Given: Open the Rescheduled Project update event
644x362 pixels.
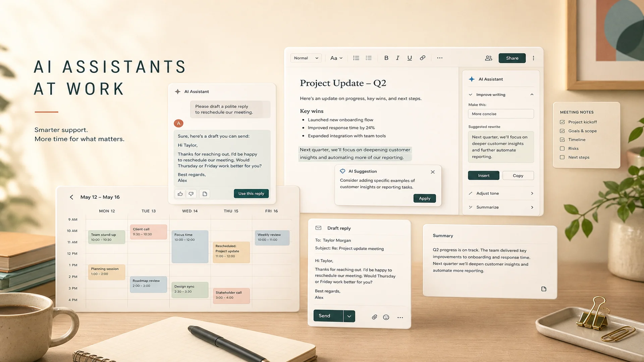Looking at the screenshot, I should point(231,252).
